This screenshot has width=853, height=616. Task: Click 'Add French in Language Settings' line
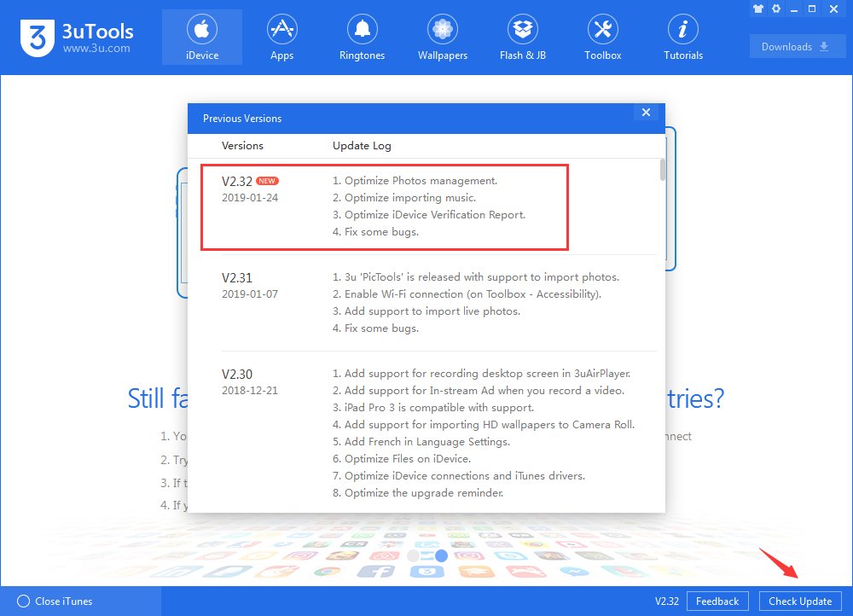(421, 441)
